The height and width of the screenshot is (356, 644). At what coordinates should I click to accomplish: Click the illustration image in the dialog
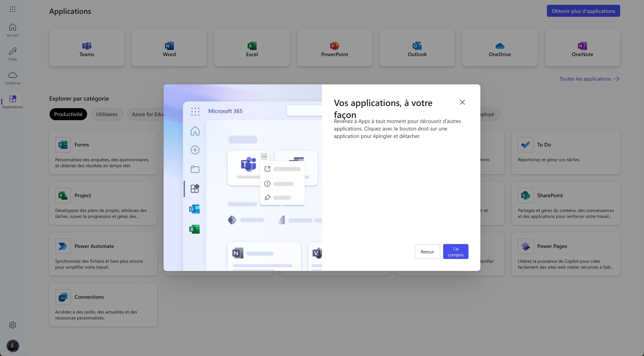(243, 177)
